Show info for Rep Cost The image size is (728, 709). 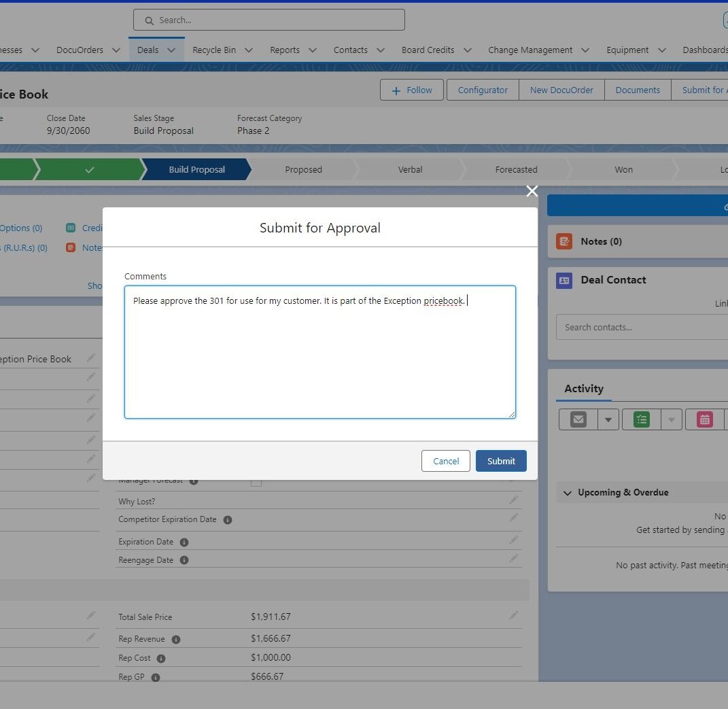pyautogui.click(x=160, y=659)
